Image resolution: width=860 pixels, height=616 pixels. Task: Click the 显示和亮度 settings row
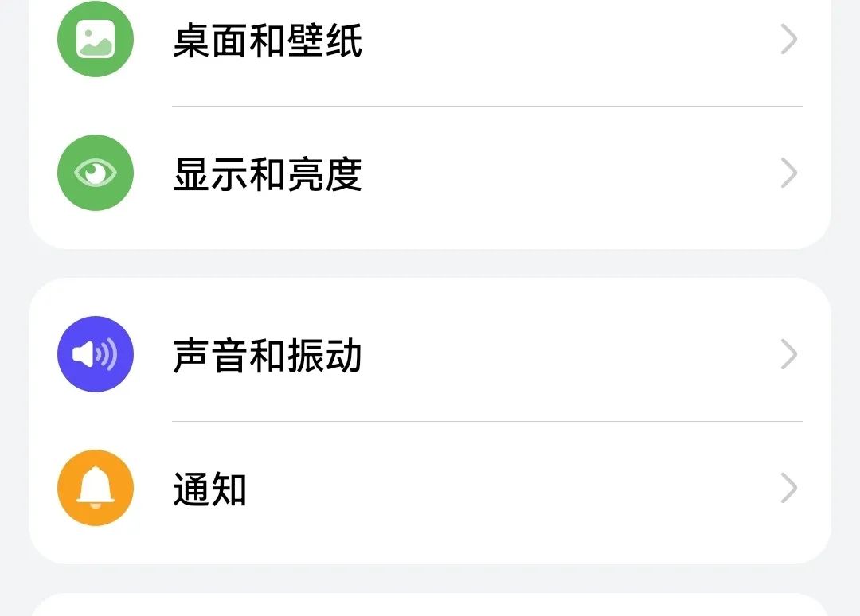click(x=430, y=172)
